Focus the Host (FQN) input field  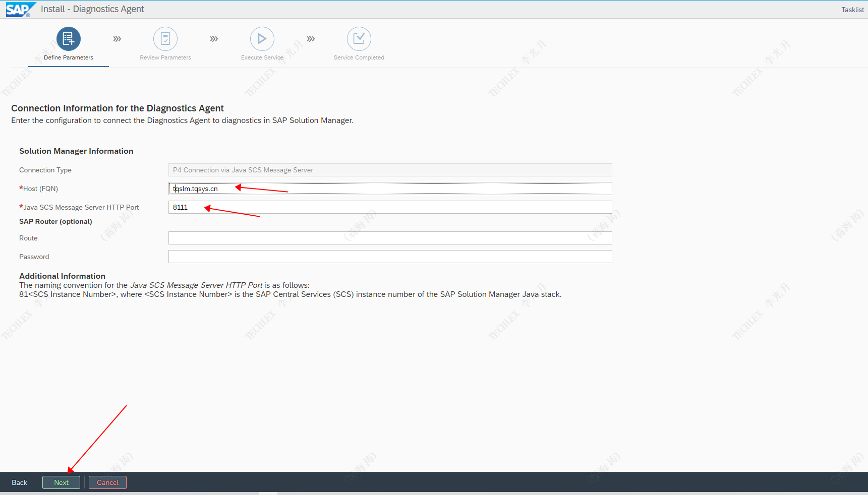coord(390,189)
